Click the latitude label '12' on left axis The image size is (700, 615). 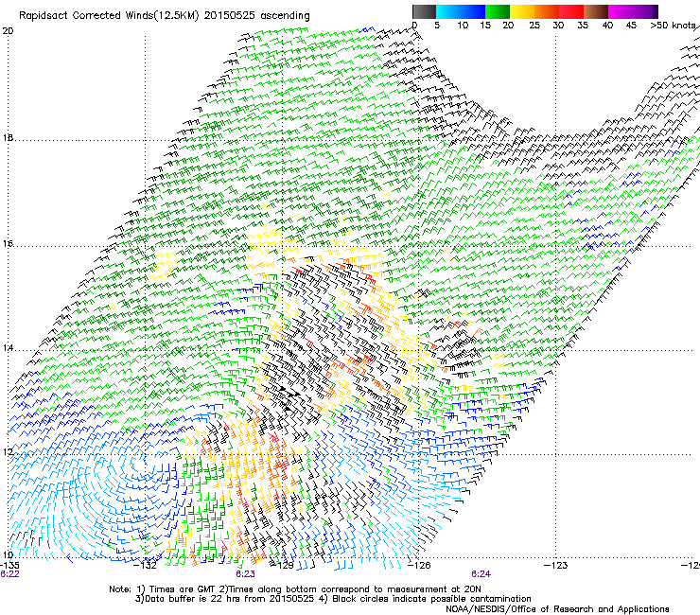click(x=8, y=451)
